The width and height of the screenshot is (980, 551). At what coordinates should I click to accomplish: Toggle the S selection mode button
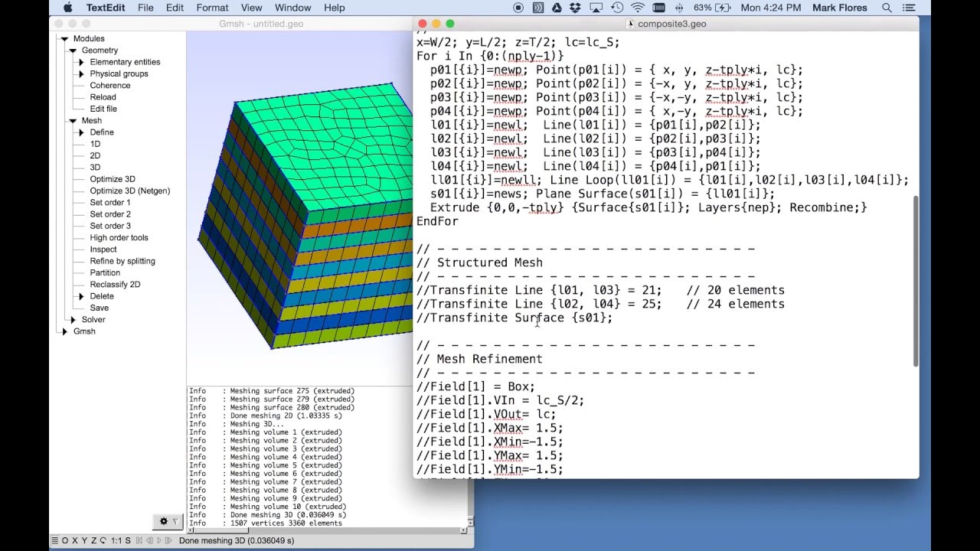tap(128, 540)
